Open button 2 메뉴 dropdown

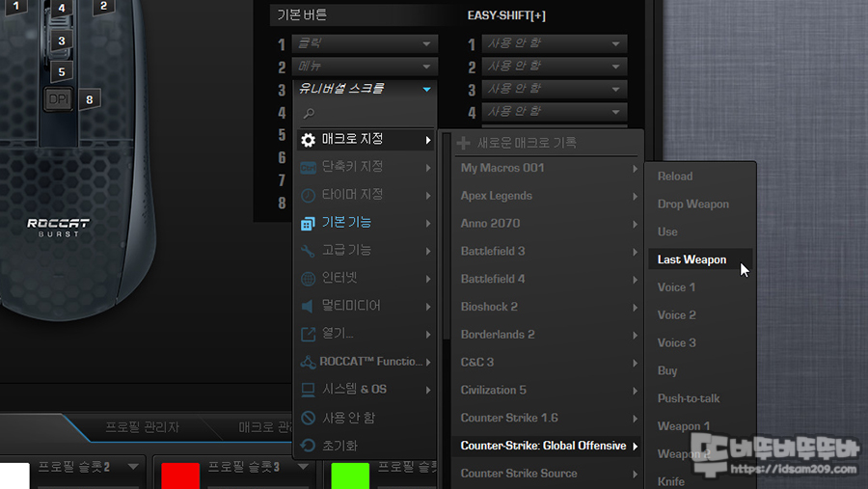coord(365,67)
